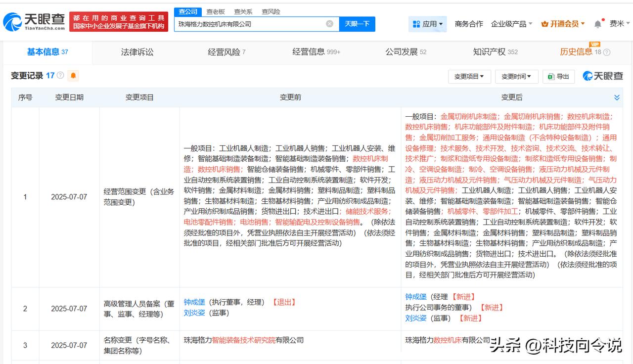Screen dimensions: 633x364
Task: Click the 商务合作 link
Action: [469, 24]
